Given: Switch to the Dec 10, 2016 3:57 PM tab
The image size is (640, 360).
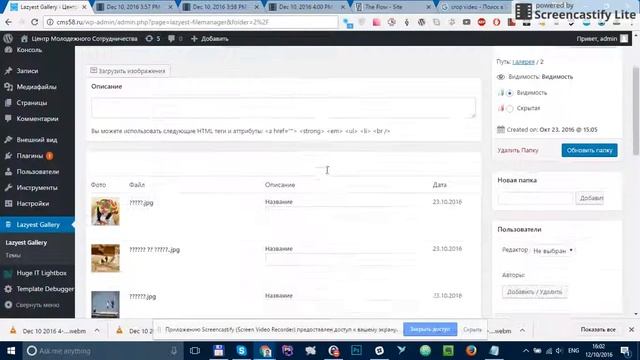Looking at the screenshot, I should click(x=133, y=7).
